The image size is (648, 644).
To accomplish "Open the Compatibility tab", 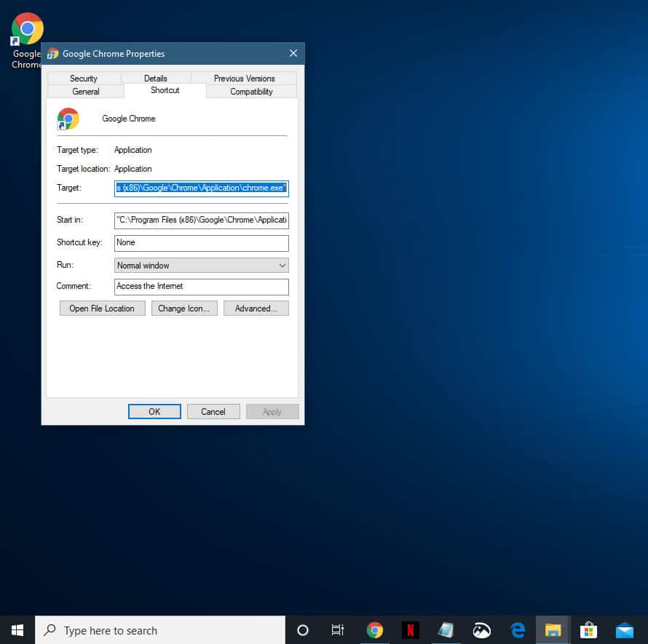I will point(251,92).
